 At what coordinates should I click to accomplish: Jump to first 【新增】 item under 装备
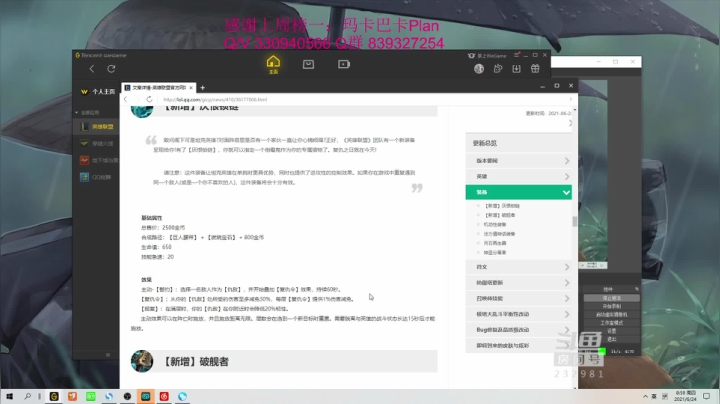[x=502, y=206]
